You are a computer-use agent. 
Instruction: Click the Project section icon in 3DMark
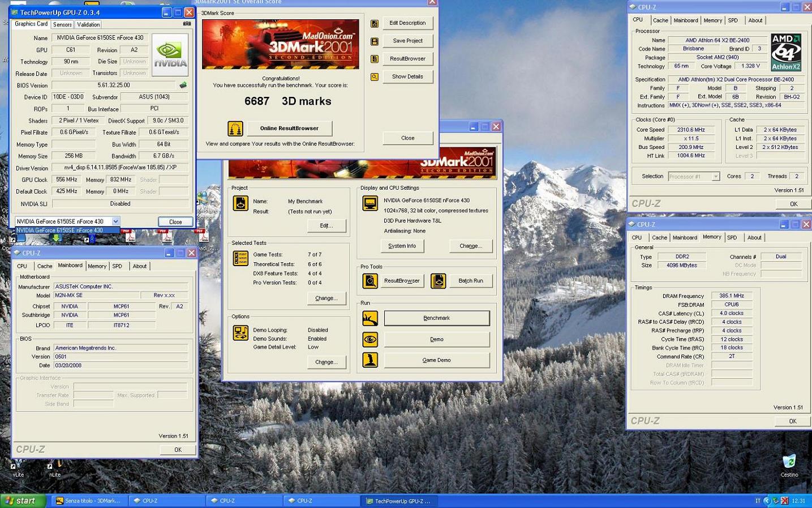click(240, 203)
